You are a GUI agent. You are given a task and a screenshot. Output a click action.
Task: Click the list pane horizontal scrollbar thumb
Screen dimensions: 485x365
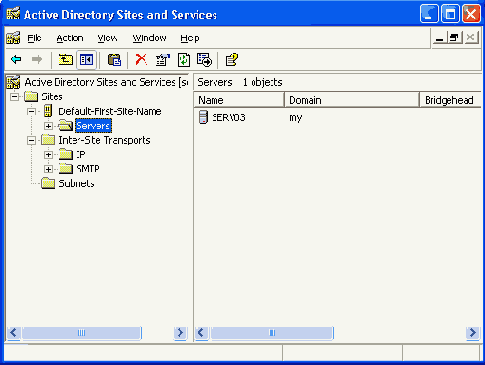pyautogui.click(x=272, y=333)
